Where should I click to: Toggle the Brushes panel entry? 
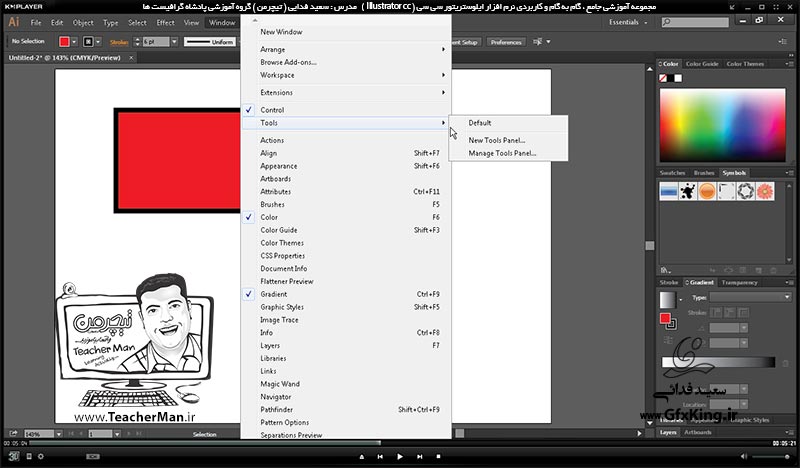pyautogui.click(x=346, y=204)
